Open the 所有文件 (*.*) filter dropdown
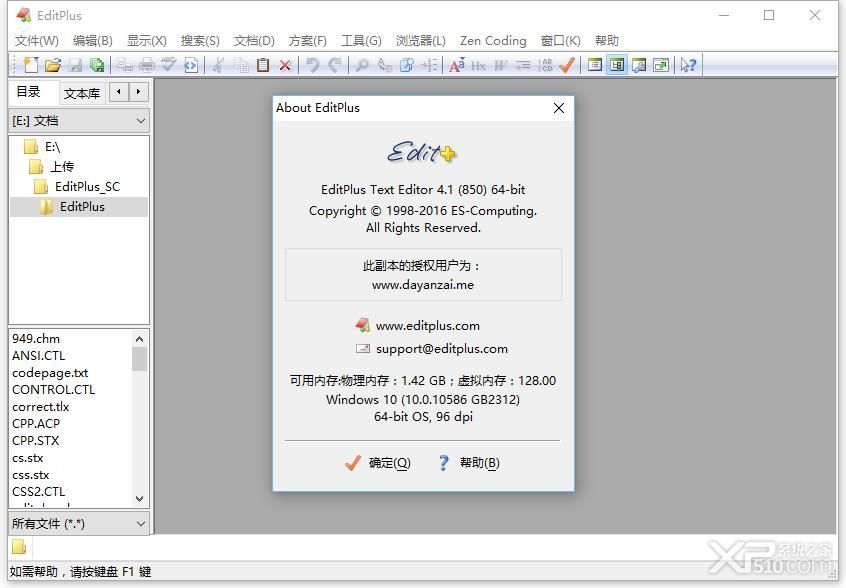846x588 pixels. point(79,524)
